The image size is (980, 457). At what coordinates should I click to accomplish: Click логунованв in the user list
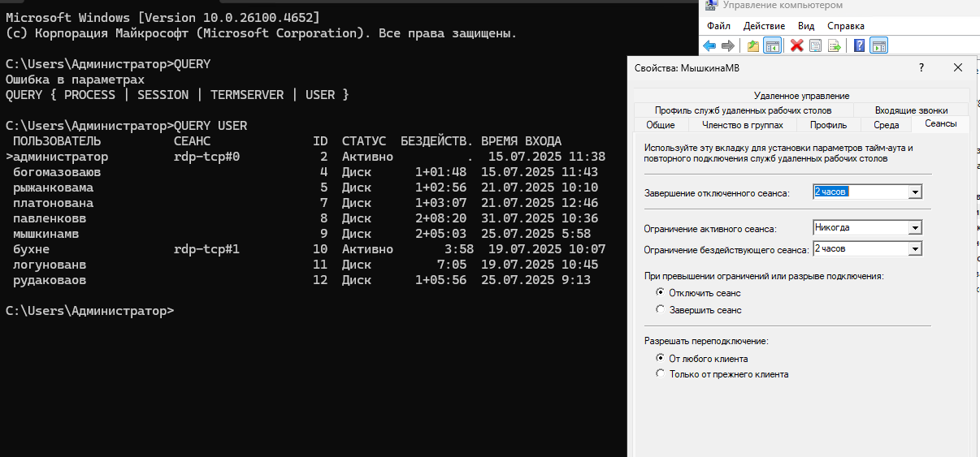pos(50,265)
